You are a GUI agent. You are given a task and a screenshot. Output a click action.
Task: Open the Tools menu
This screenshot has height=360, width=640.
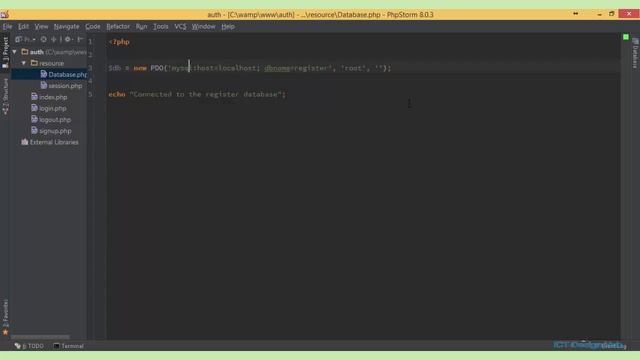(x=160, y=27)
